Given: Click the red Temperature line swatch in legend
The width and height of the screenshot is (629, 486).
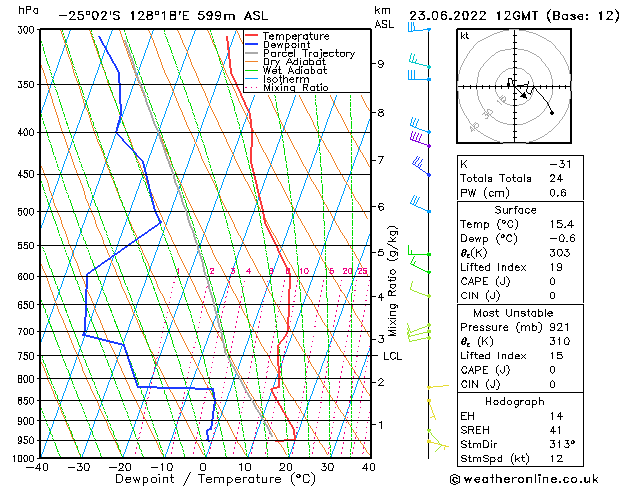Looking at the screenshot, I should point(251,36).
